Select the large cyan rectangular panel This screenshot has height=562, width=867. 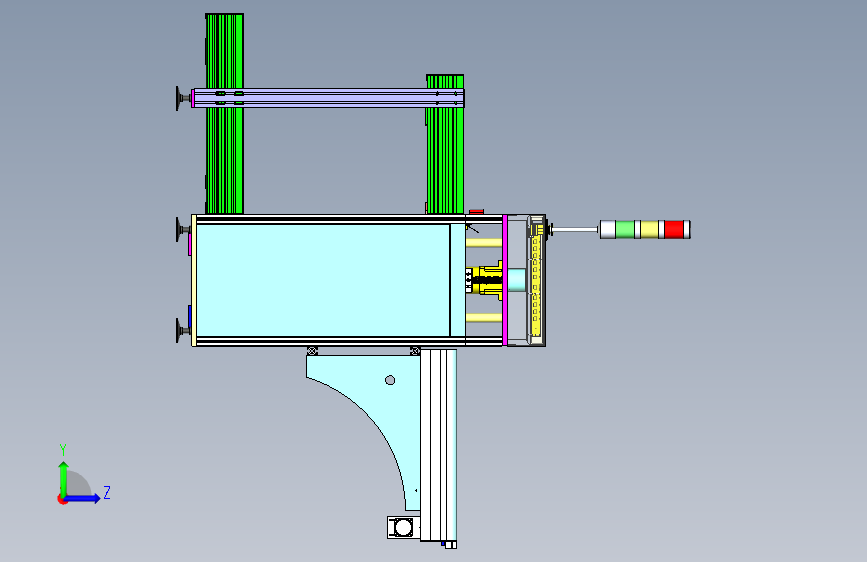[323, 280]
